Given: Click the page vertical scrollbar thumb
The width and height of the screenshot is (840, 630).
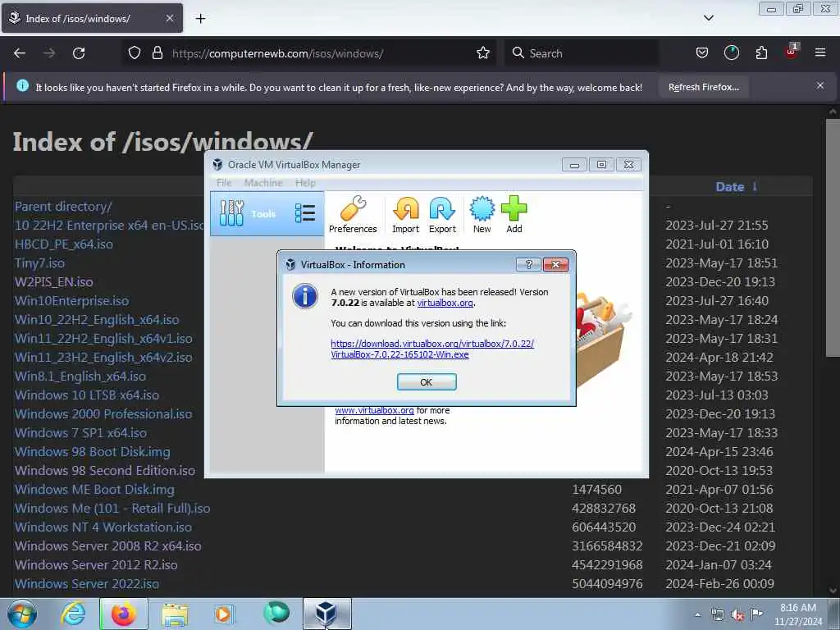Looking at the screenshot, I should click(x=833, y=237).
